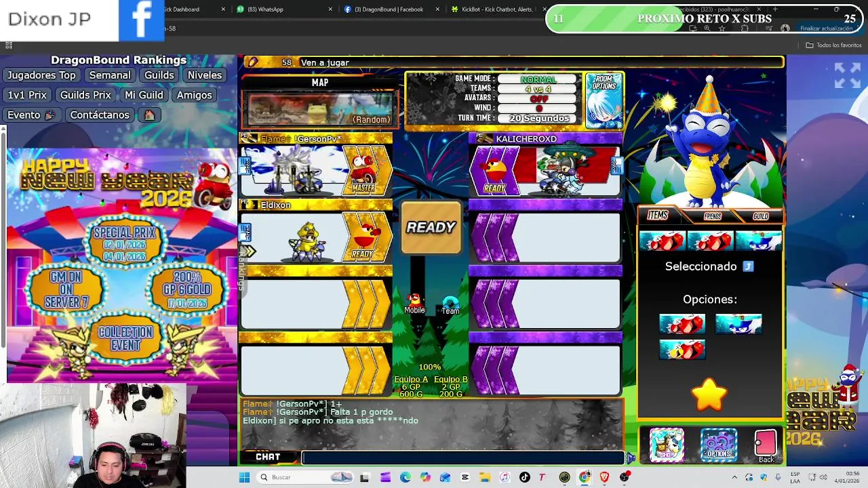The width and height of the screenshot is (868, 488).
Task: Click the taskbar Buscar search box
Action: 305,477
